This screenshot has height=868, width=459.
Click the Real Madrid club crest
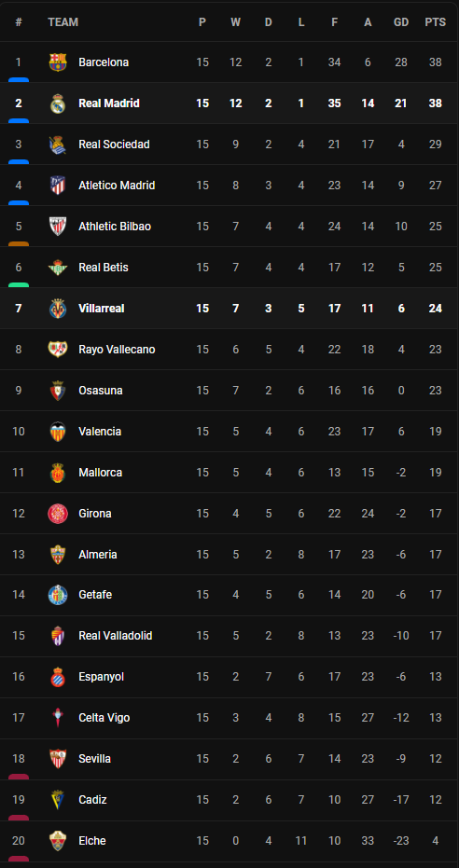(58, 103)
